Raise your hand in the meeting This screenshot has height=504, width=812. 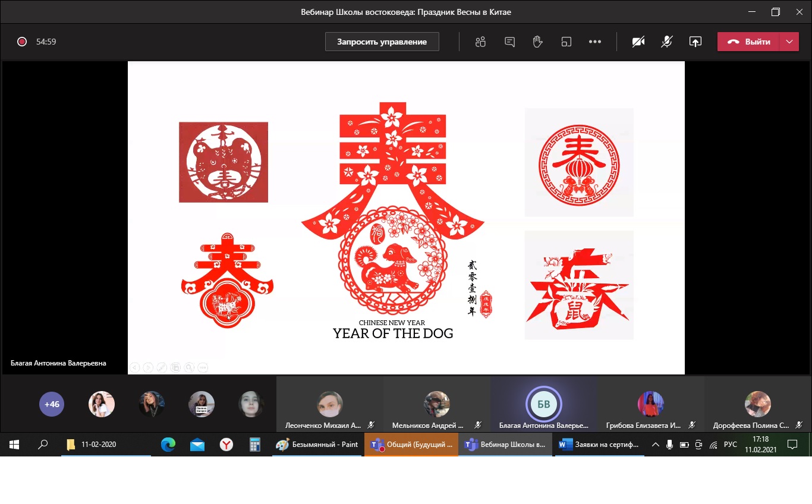(x=537, y=42)
